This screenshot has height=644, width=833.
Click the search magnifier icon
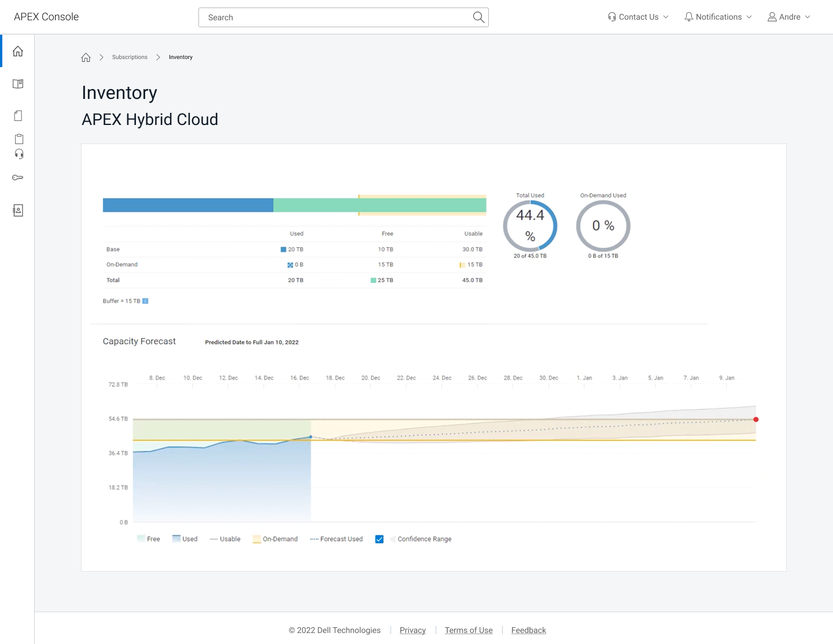478,17
